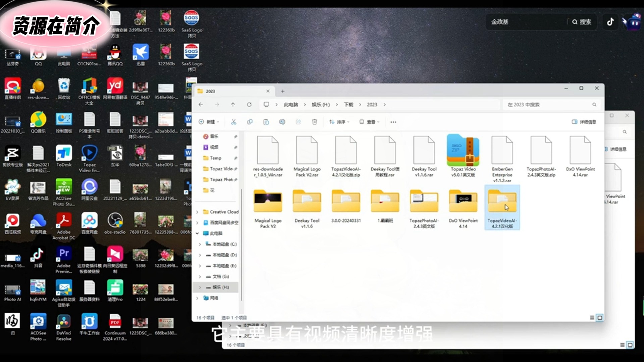Select TopazPhotoAI-2.4.3 folder

[424, 208]
